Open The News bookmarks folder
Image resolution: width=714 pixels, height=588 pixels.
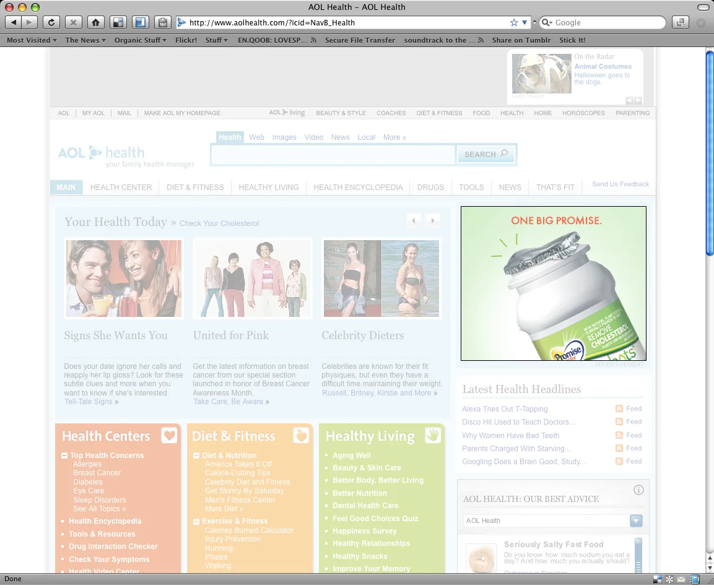click(x=85, y=40)
